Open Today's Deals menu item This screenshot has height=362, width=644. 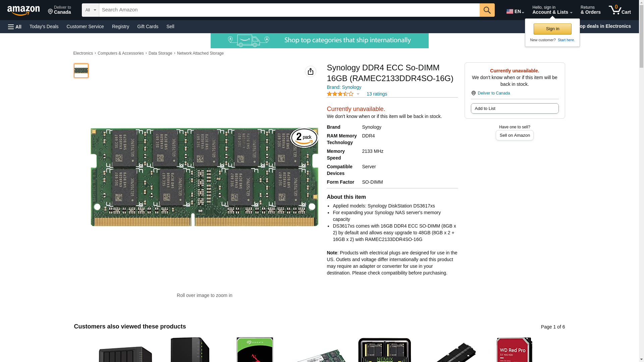coord(44,26)
